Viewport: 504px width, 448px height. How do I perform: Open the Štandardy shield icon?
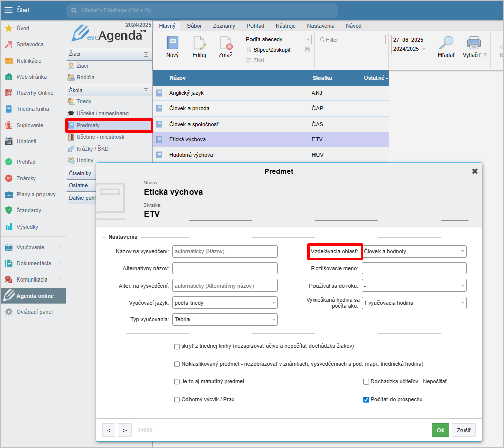pos(9,210)
